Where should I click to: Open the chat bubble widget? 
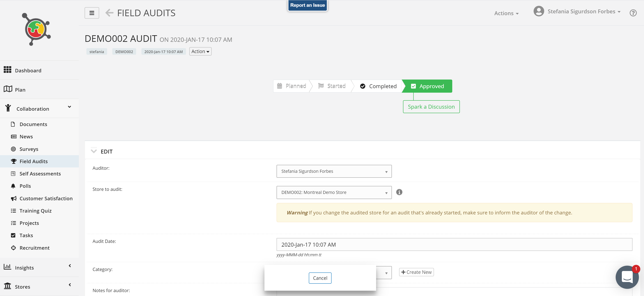tap(627, 277)
